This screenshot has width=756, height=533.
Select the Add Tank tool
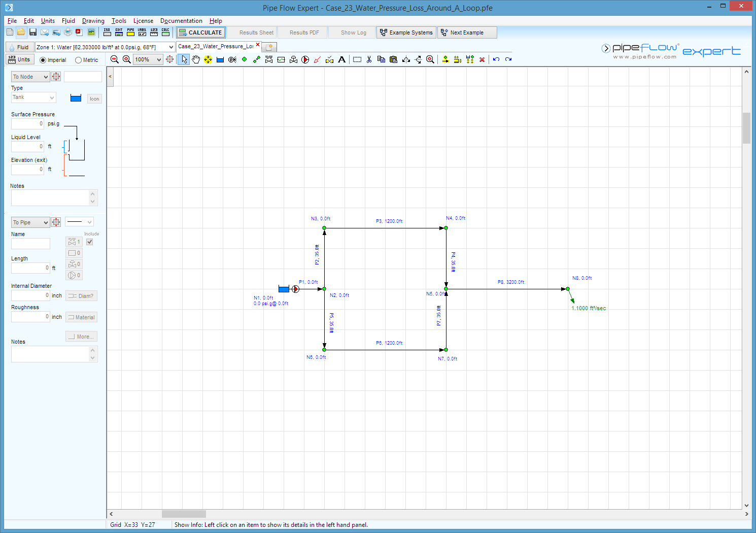point(220,59)
